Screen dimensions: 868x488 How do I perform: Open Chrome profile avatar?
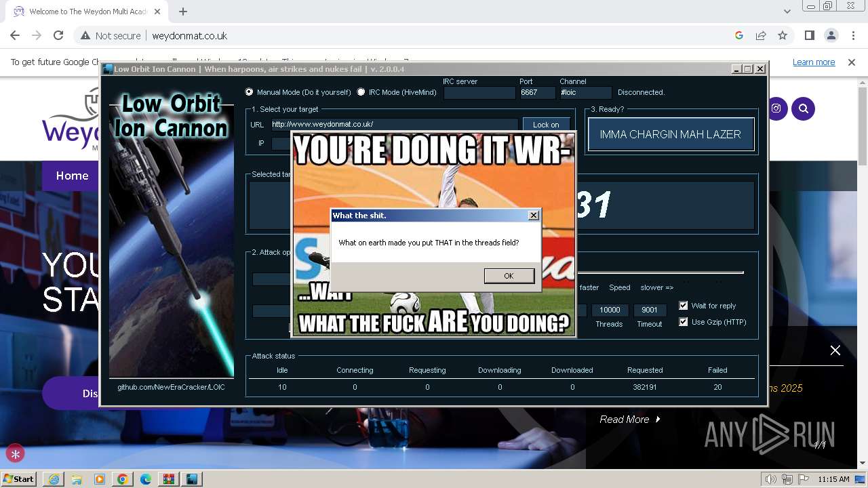point(831,35)
